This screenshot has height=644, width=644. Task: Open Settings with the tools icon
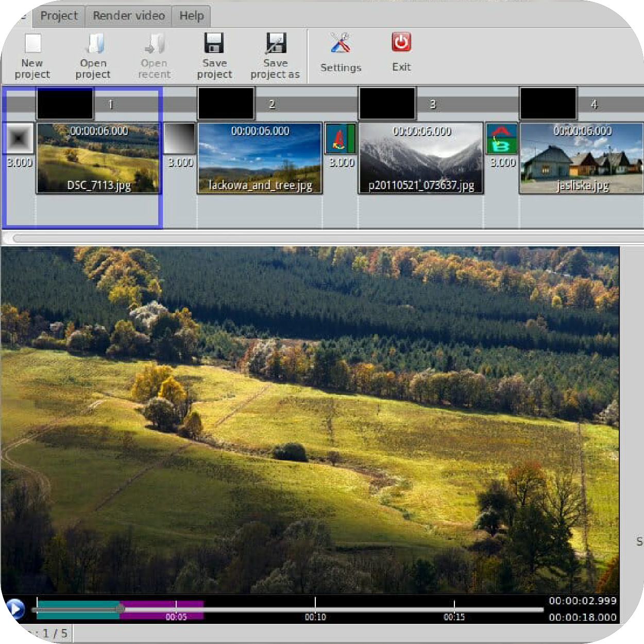[x=341, y=44]
